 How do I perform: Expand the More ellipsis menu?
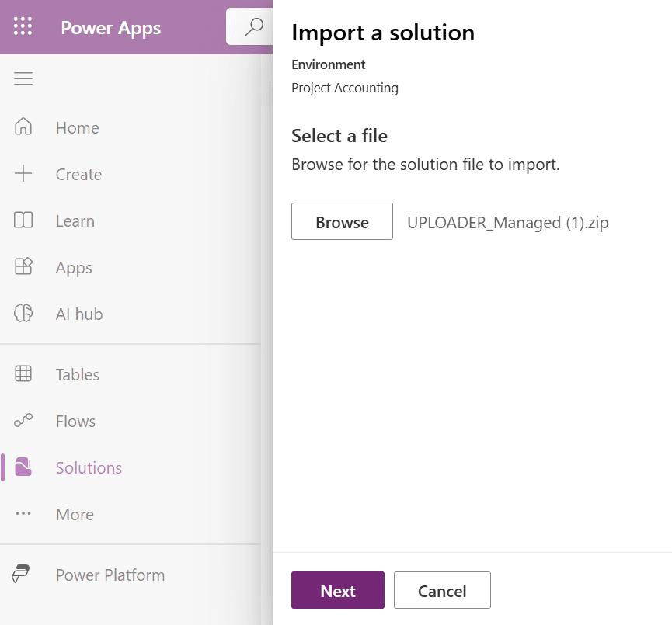point(23,514)
